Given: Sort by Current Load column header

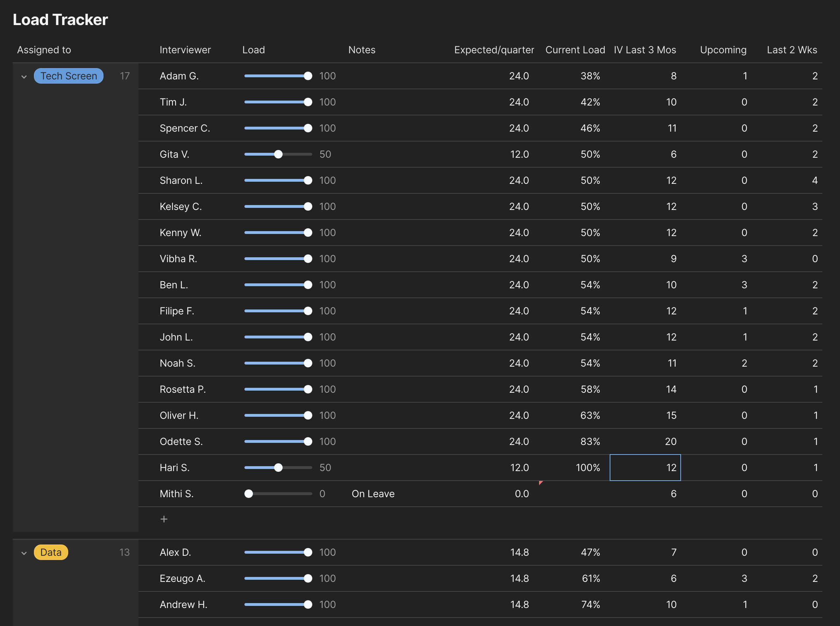Looking at the screenshot, I should click(575, 50).
